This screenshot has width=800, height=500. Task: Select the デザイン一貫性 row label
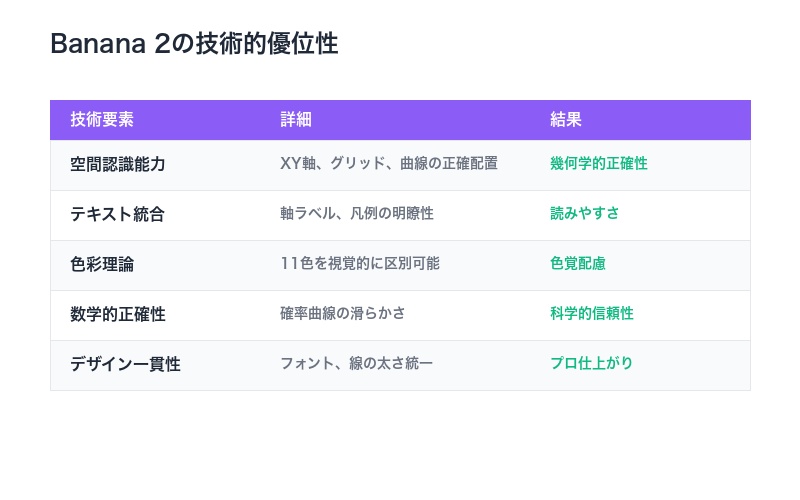pos(126,364)
